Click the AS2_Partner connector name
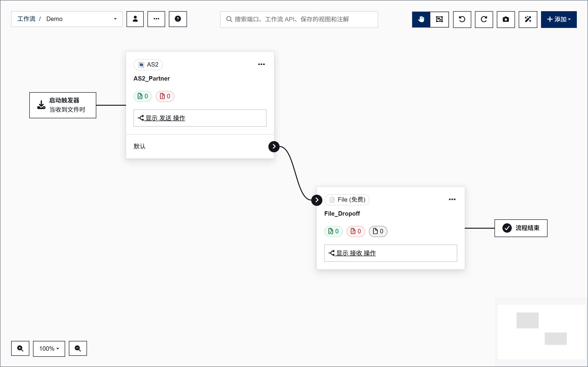The width and height of the screenshot is (588, 367). [x=151, y=78]
